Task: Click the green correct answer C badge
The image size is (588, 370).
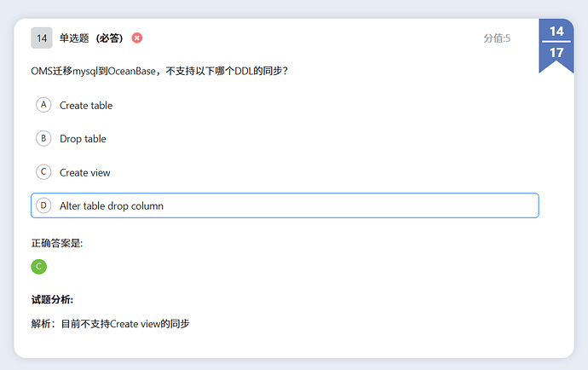Action: coord(39,267)
